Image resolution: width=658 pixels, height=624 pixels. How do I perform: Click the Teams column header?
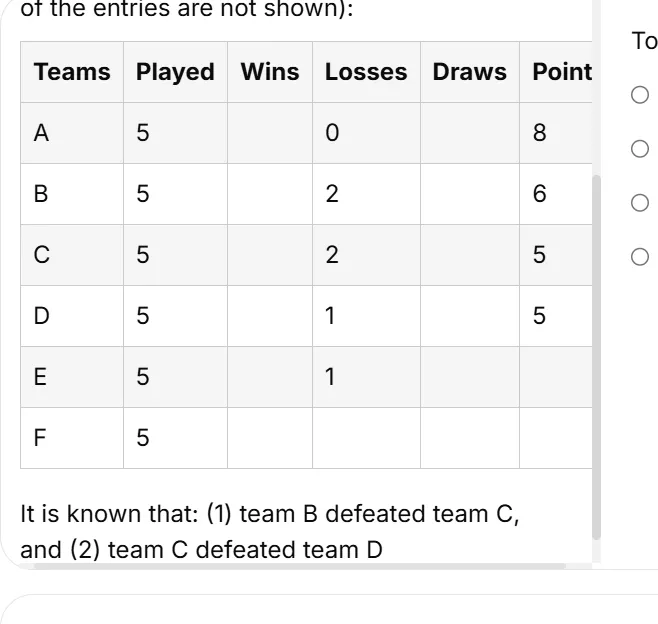point(72,72)
